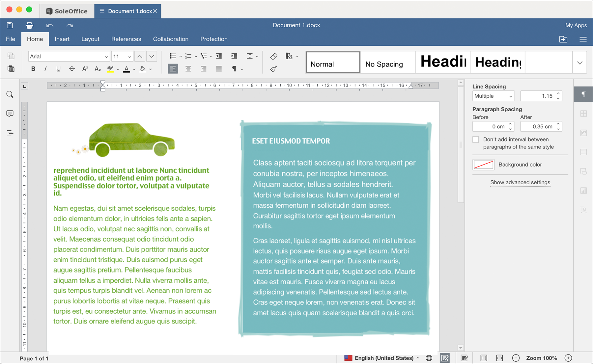593x364 pixels.
Task: Click the hamburger view settings icon
Action: [x=583, y=39]
